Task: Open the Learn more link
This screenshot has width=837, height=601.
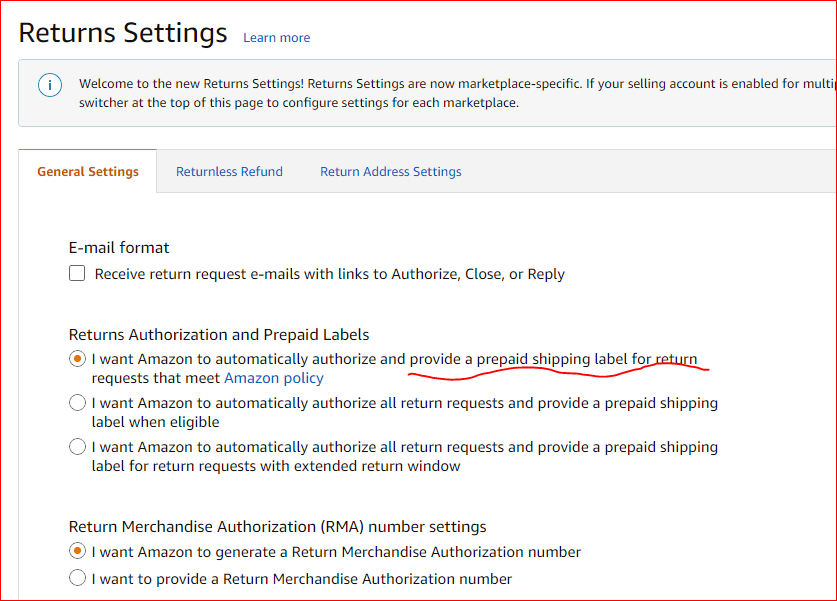Action: pyautogui.click(x=276, y=38)
